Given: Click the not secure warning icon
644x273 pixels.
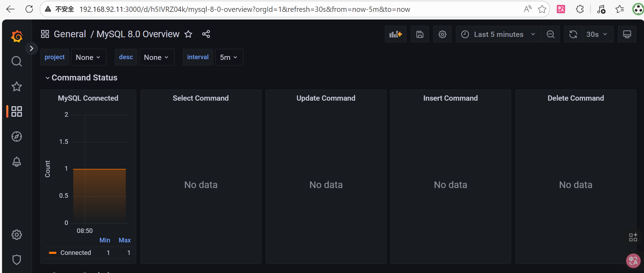Looking at the screenshot, I should (48, 9).
